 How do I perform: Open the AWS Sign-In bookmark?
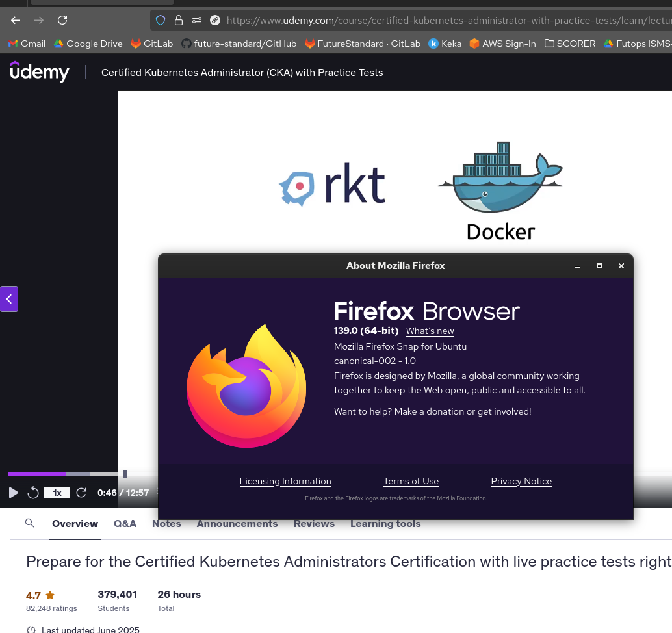coord(503,44)
